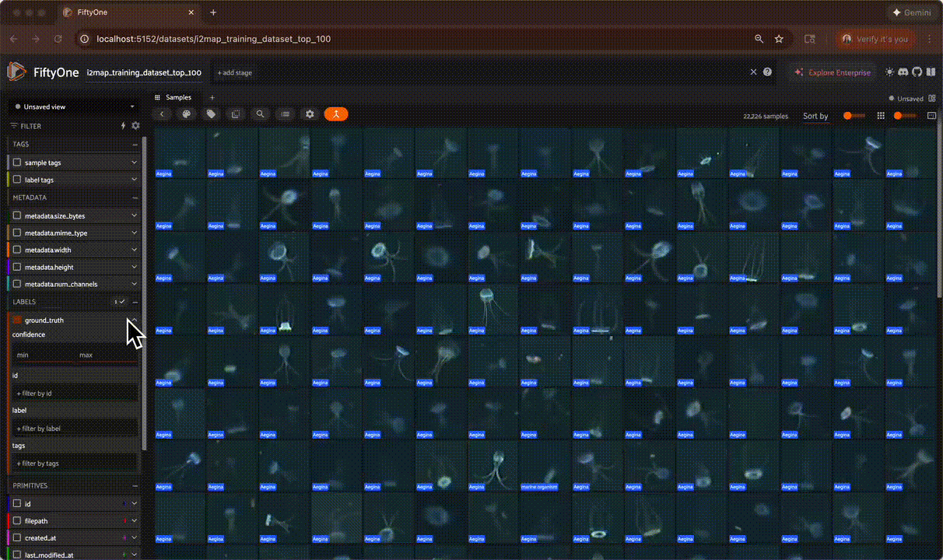Click the filter by label input
The width and height of the screenshot is (943, 560).
point(75,429)
